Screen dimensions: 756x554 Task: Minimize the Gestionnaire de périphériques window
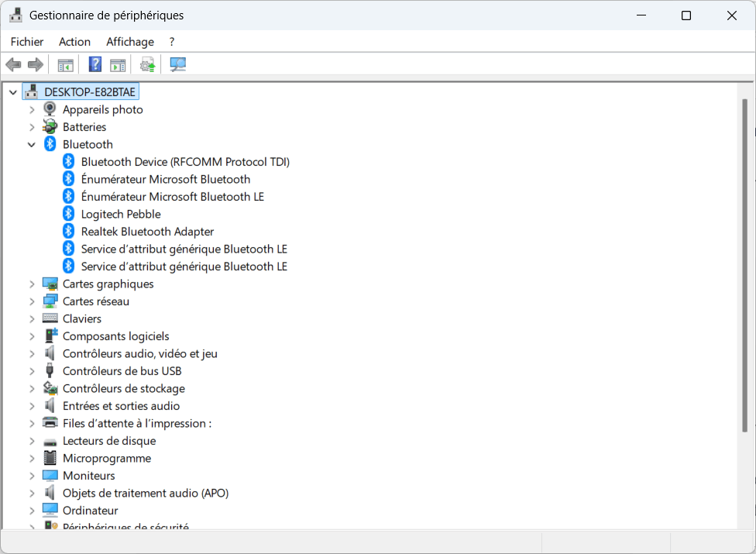click(641, 15)
